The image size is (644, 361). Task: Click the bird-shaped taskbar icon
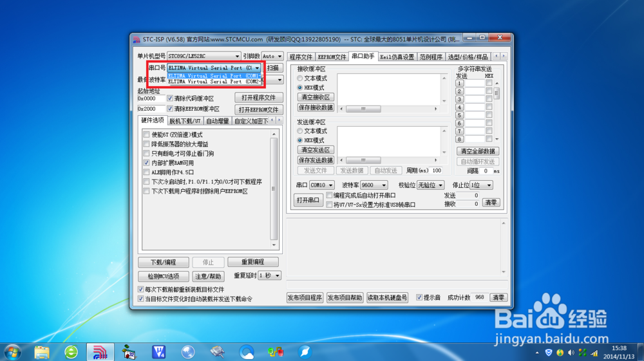(305, 352)
